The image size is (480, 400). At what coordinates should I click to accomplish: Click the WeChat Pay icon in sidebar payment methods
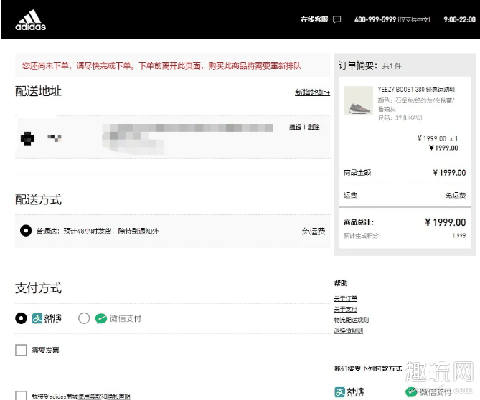[411, 392]
